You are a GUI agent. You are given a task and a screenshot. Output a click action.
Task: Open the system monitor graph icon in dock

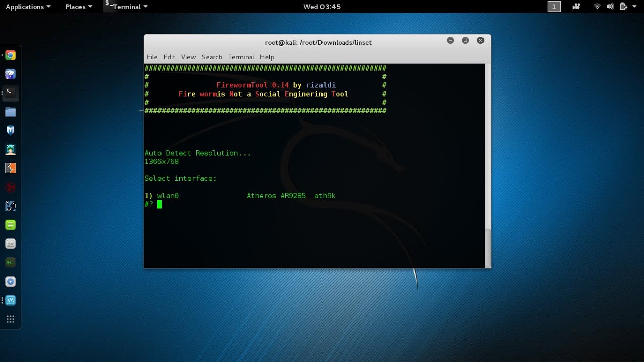[10, 262]
